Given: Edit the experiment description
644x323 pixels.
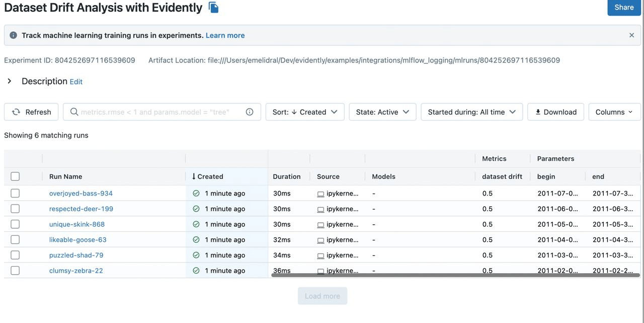Looking at the screenshot, I should point(76,82).
